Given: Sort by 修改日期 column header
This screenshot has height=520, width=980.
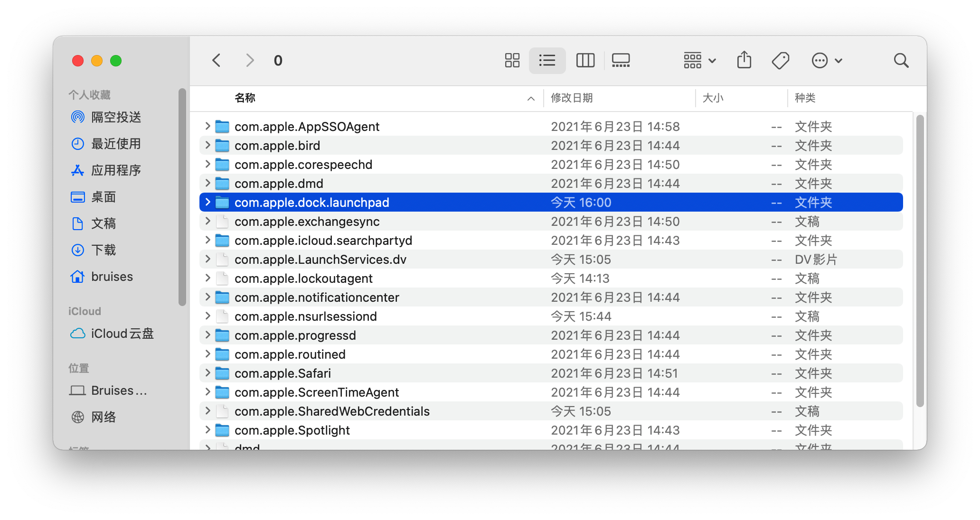Looking at the screenshot, I should (571, 98).
